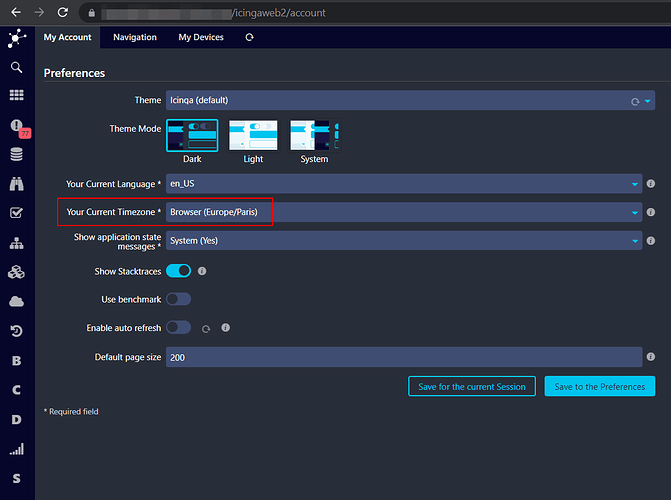Open the search icon in sidebar
The image size is (671, 500).
(17, 67)
